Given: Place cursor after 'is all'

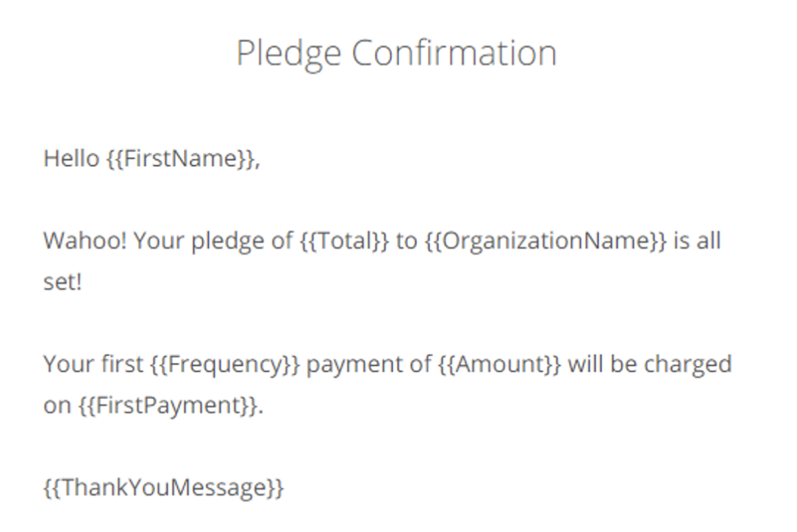Looking at the screenshot, I should (722, 241).
